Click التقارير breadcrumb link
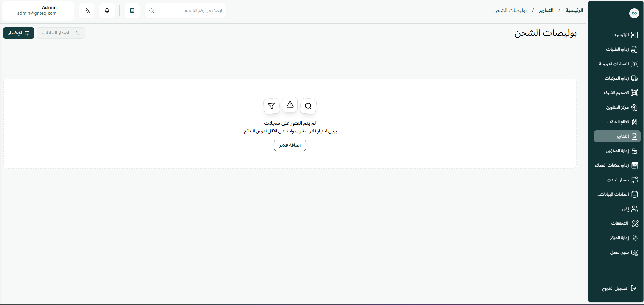 [546, 11]
